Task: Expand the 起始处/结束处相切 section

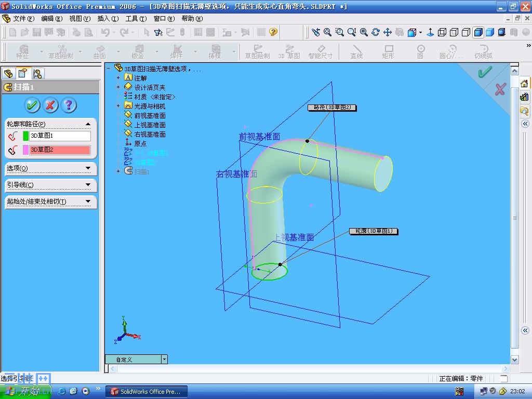Action: pos(88,201)
